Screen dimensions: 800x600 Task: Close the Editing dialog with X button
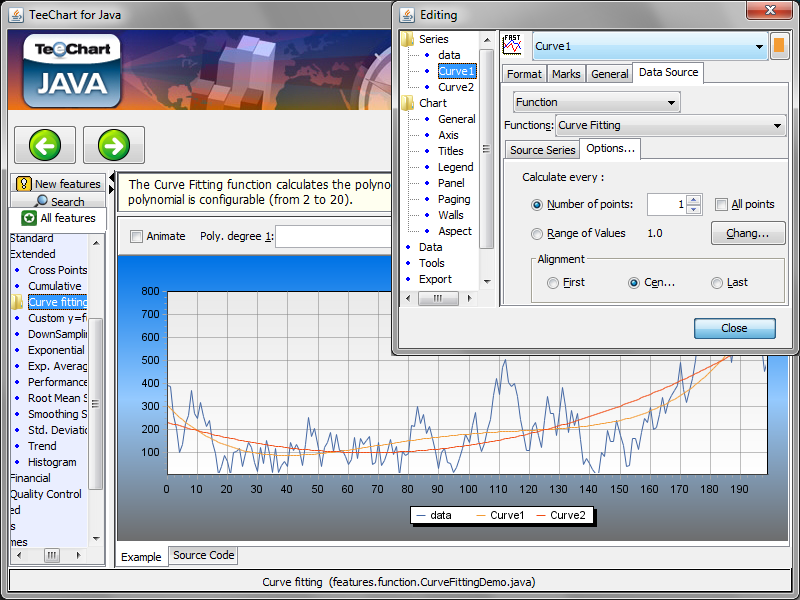click(769, 10)
